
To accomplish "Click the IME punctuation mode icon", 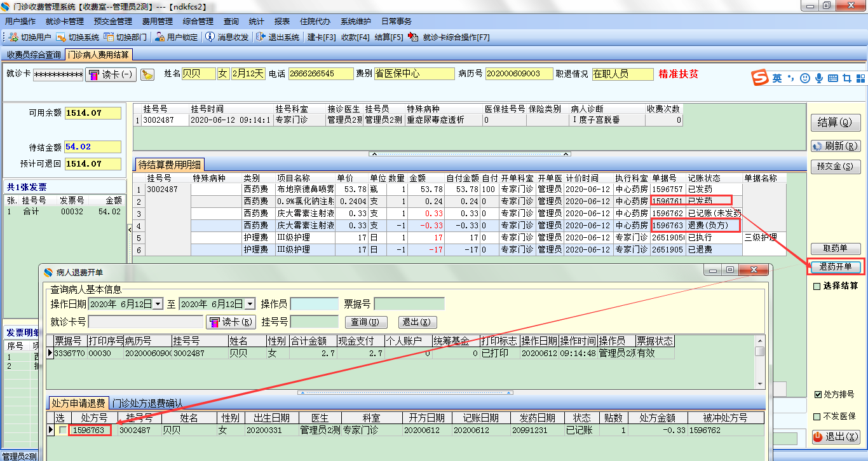I will click(792, 78).
